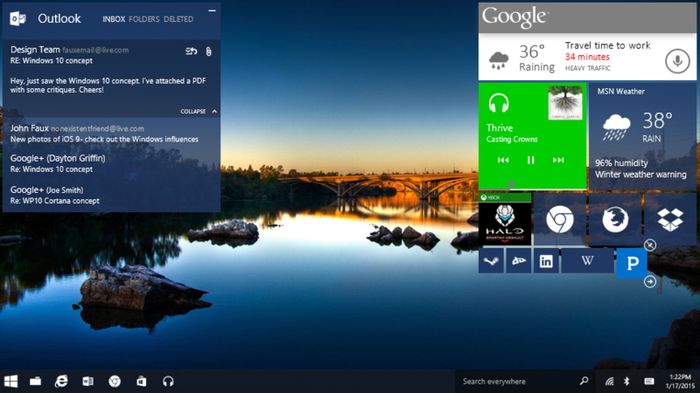Open Google+ email from Joe Smith

tap(111, 195)
